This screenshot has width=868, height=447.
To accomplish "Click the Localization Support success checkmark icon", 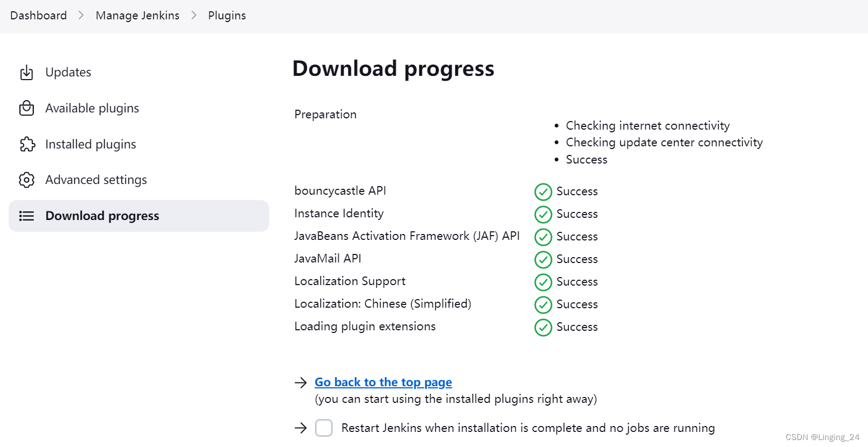I will [543, 282].
